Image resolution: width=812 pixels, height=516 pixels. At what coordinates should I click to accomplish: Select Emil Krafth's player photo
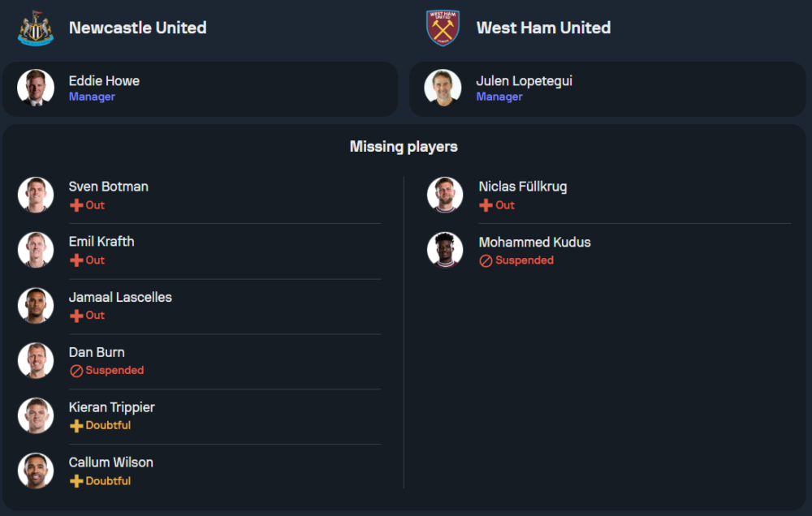(x=36, y=250)
